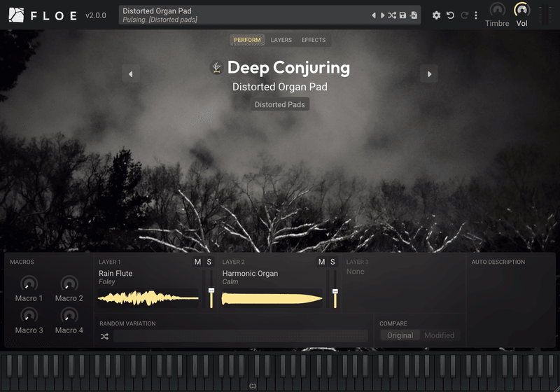Open settings with the gear icon

[436, 15]
